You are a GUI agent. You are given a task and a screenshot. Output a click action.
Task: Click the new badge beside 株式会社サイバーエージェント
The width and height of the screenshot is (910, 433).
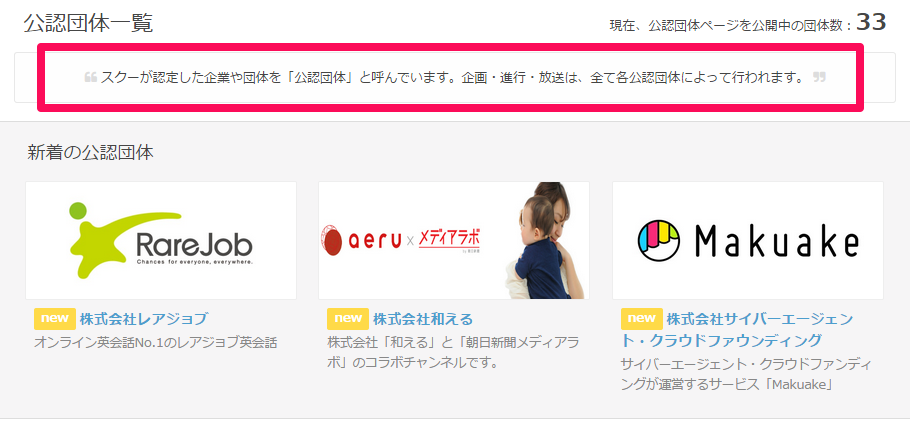642,319
